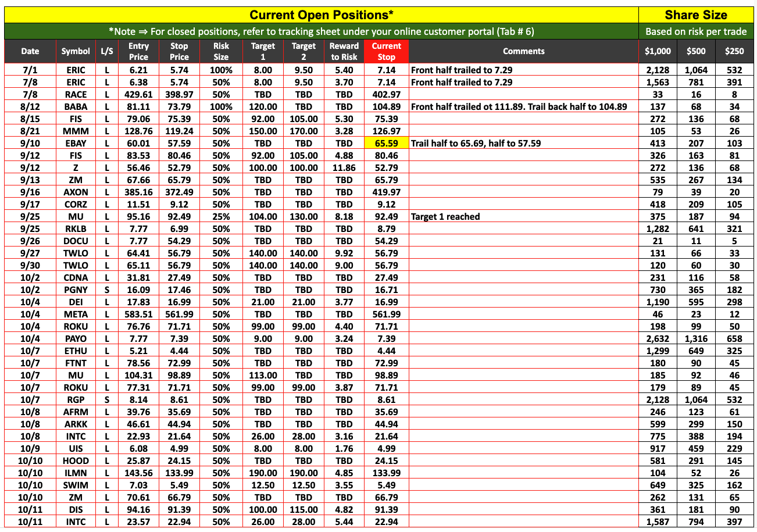Click the Current Open Positions title banner
Viewport: 757px width, 532px height.
pos(321,15)
